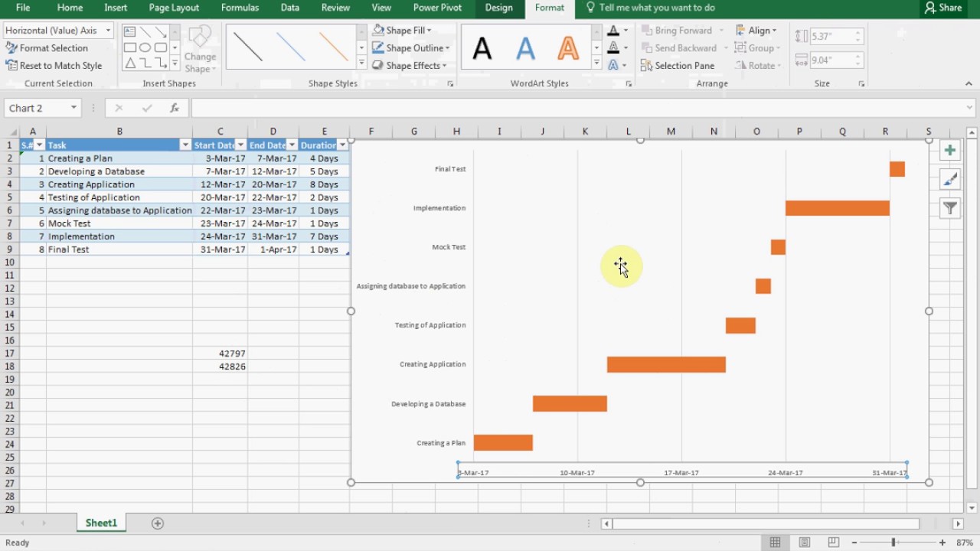Click the Text Outline icon
This screenshot has width=980, height=551.
click(x=612, y=47)
